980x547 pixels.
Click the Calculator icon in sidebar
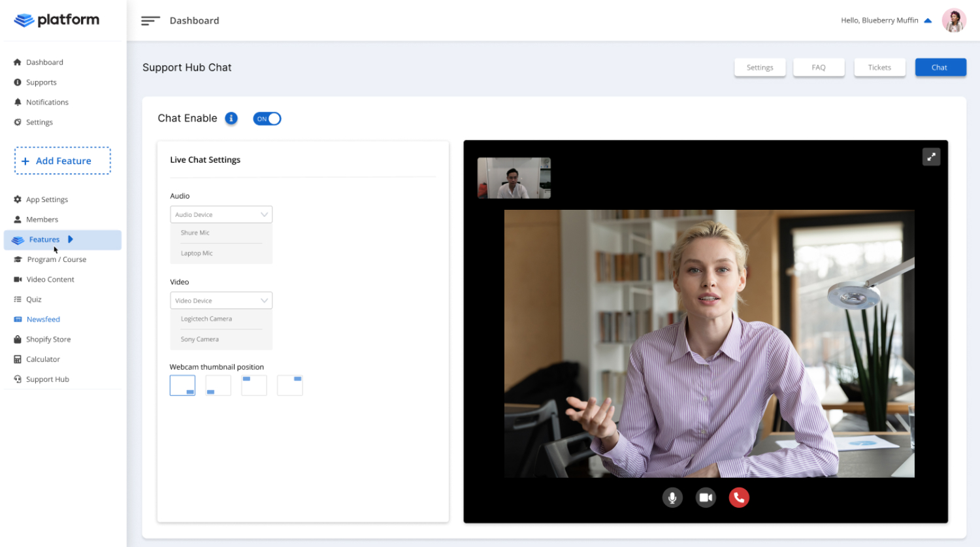18,359
